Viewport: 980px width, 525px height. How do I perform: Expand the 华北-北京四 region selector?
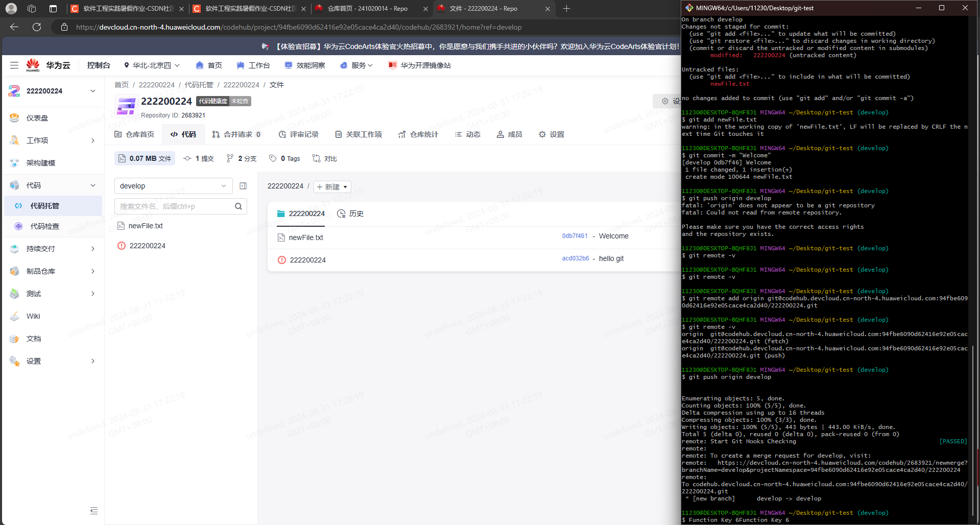click(x=152, y=65)
